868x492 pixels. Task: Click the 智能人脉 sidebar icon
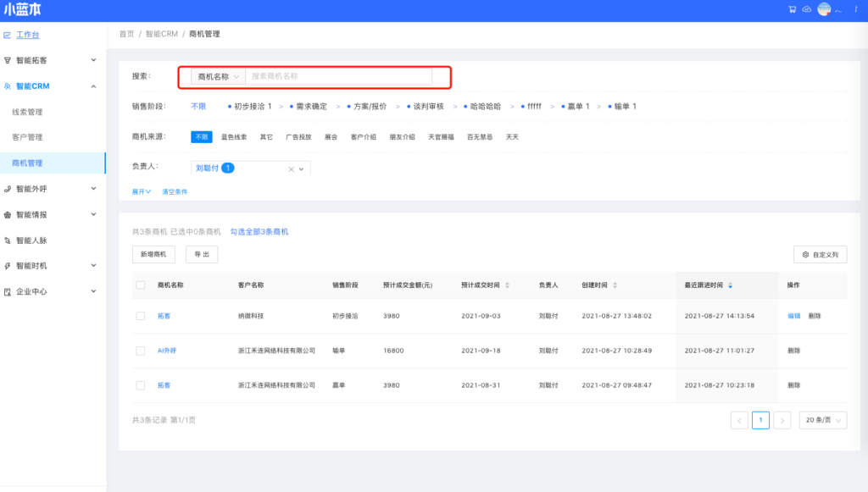[8, 240]
